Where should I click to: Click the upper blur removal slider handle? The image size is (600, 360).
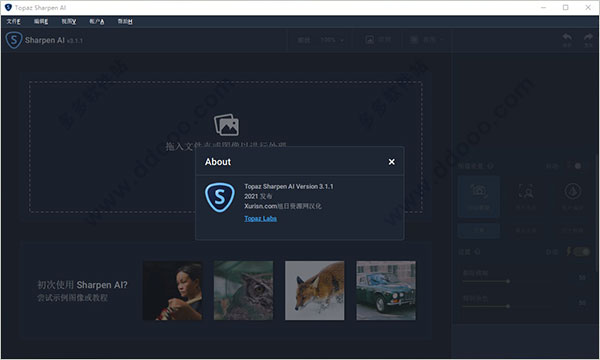(x=508, y=281)
